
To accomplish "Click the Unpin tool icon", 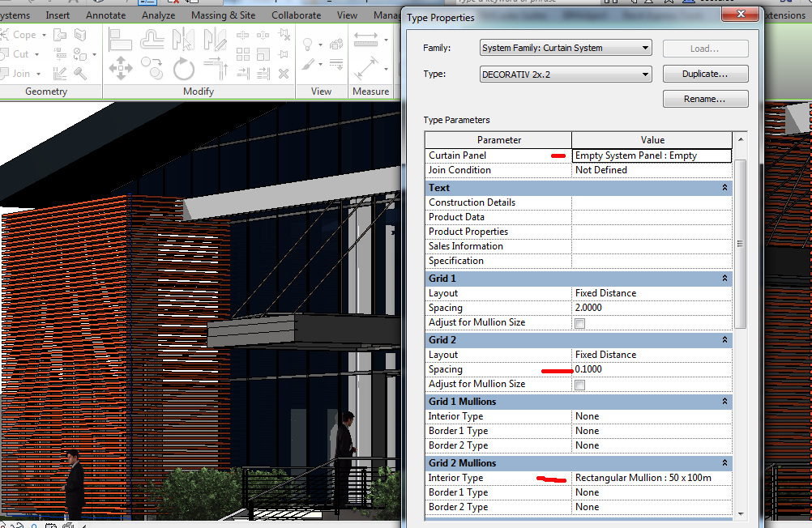I will [x=284, y=35].
